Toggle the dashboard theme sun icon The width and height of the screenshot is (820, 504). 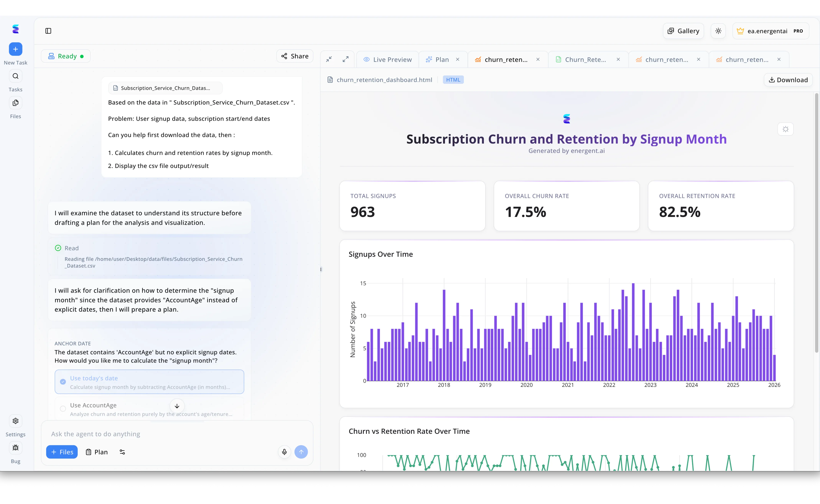pos(785,129)
